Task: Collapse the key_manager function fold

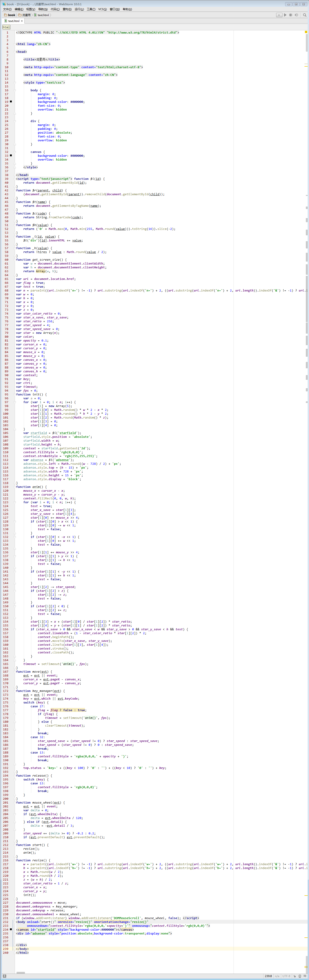Action: coord(15,691)
